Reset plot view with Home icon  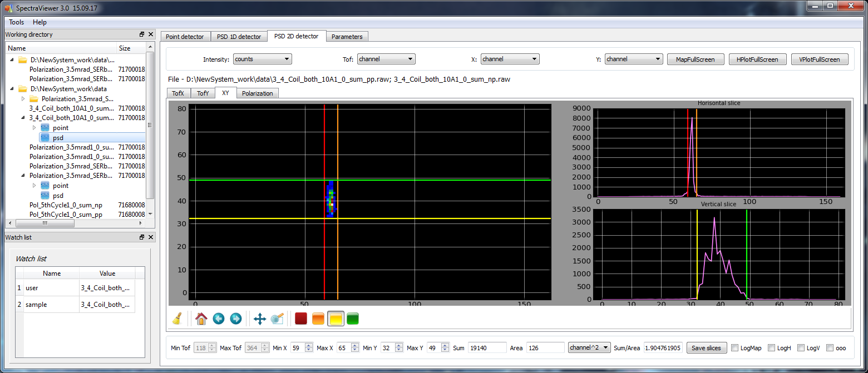click(201, 319)
